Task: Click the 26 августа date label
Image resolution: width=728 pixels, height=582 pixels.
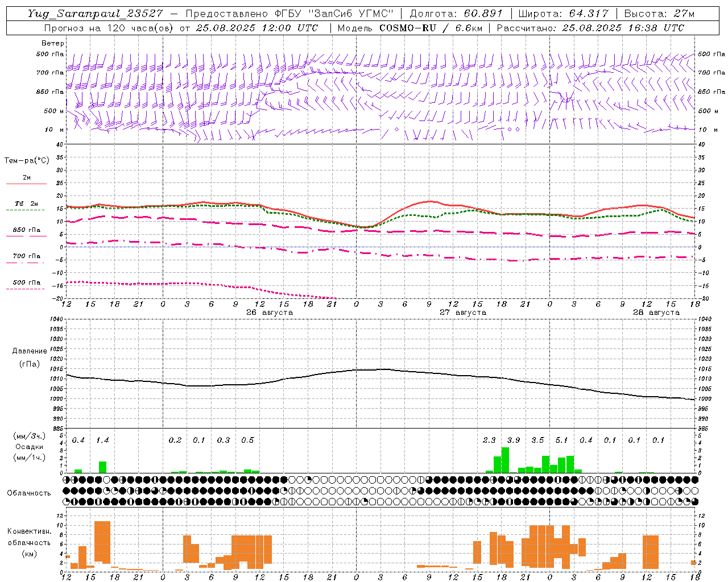Action: [270, 313]
